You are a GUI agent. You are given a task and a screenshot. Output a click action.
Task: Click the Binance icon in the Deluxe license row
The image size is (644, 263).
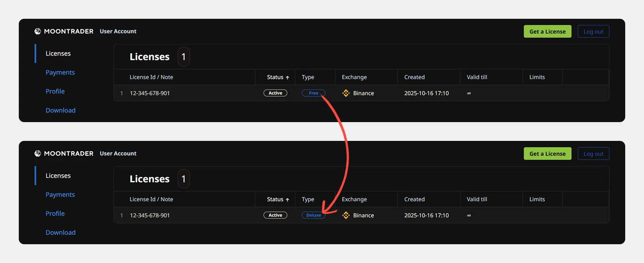click(x=346, y=215)
